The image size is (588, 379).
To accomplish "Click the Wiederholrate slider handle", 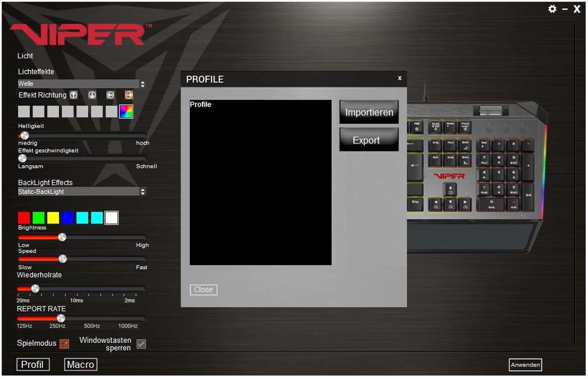I will click(35, 288).
